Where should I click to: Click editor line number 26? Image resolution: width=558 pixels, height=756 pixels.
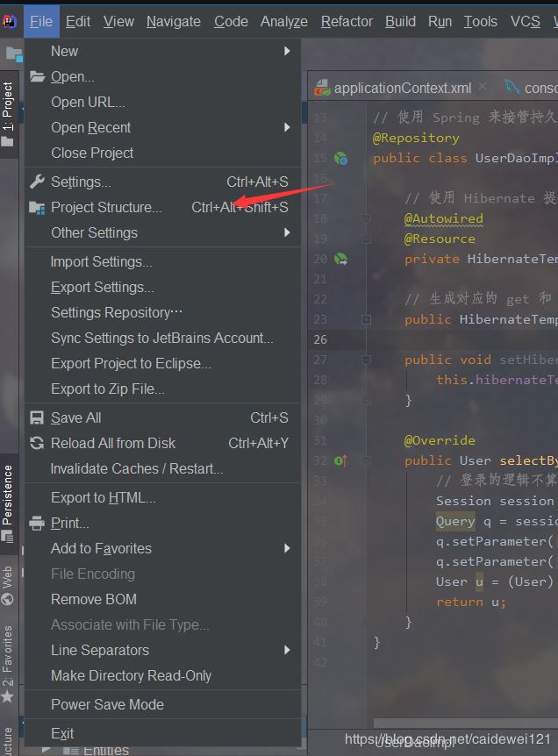point(320,339)
